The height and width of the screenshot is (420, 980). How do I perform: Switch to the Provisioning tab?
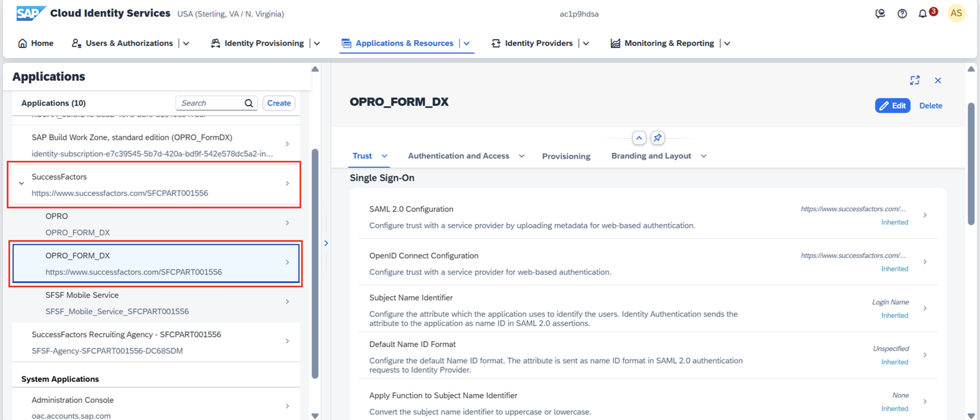[566, 156]
